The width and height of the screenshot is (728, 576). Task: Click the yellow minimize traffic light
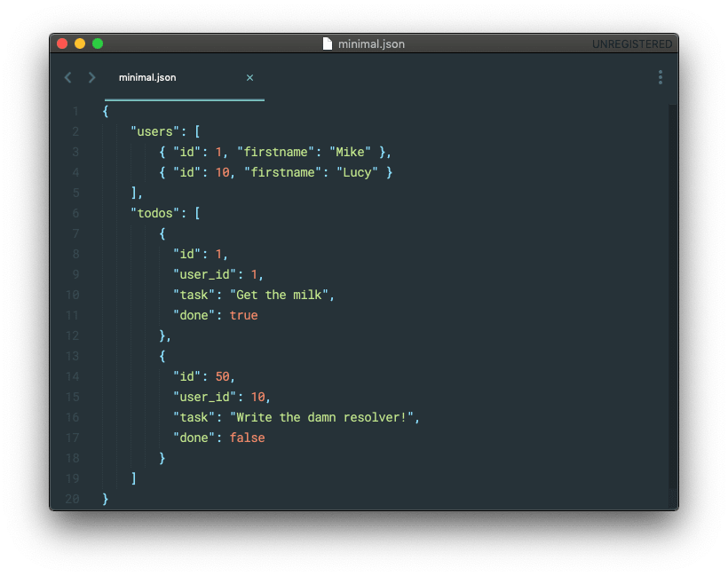click(x=80, y=42)
